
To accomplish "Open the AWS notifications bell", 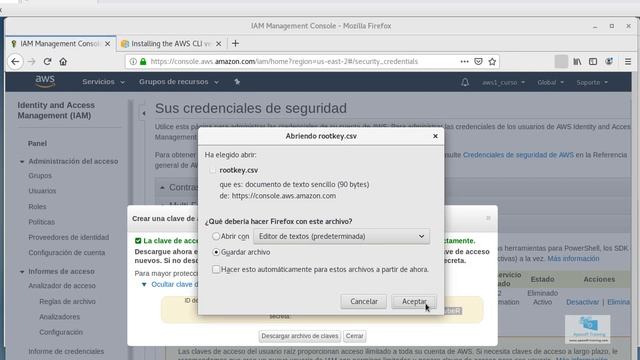I will click(465, 82).
